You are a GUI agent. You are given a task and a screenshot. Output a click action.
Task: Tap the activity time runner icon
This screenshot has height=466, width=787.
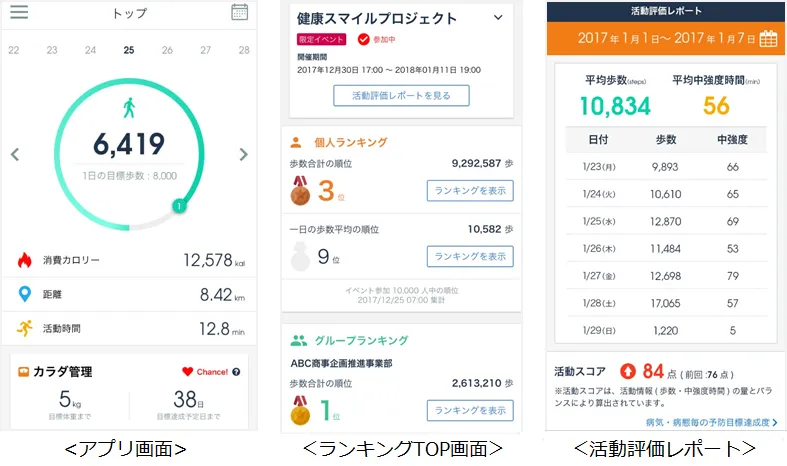[25, 327]
